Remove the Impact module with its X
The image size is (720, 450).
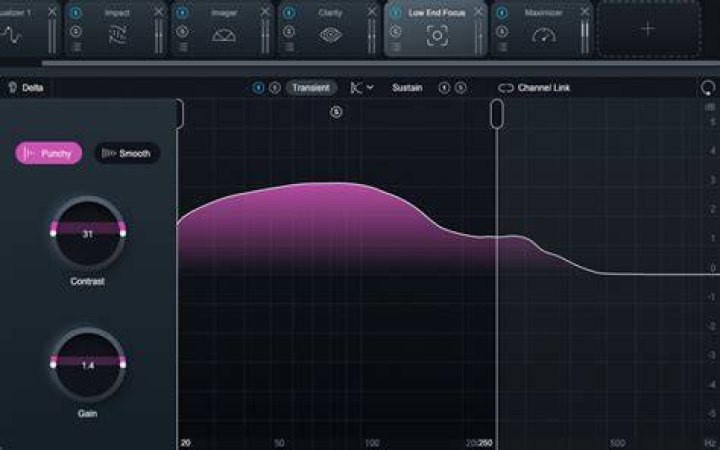pyautogui.click(x=159, y=11)
